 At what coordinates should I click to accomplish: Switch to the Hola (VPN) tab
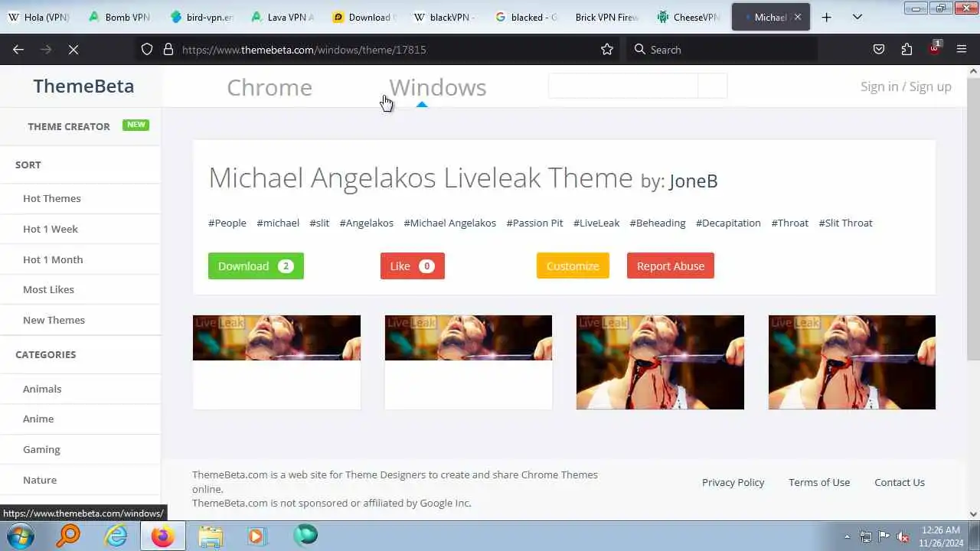coord(40,17)
